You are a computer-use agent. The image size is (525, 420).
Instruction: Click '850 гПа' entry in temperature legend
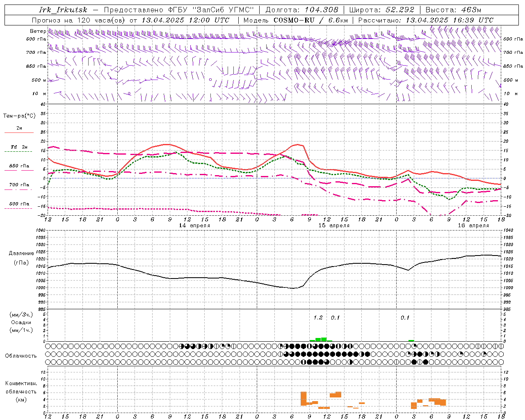click(19, 166)
